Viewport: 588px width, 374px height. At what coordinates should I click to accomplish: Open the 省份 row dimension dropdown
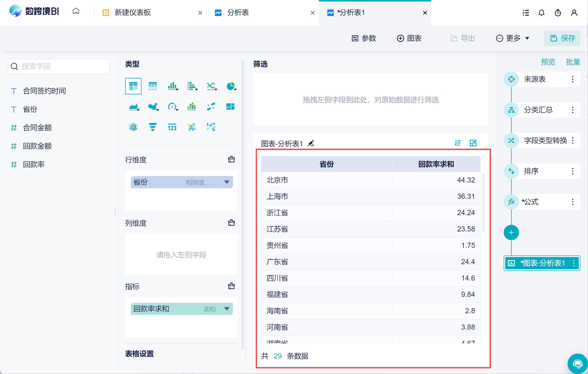coord(227,182)
